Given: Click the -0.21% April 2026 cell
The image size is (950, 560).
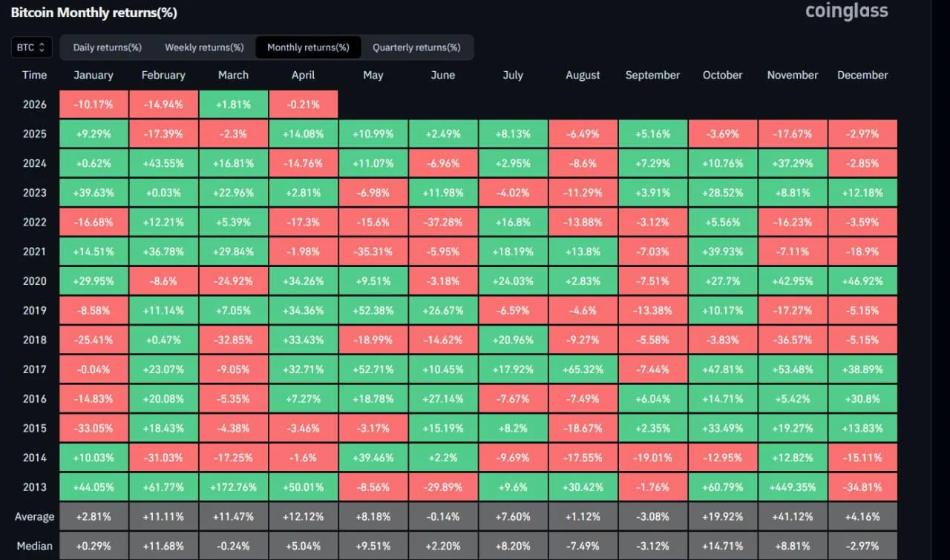Looking at the screenshot, I should click(303, 105).
